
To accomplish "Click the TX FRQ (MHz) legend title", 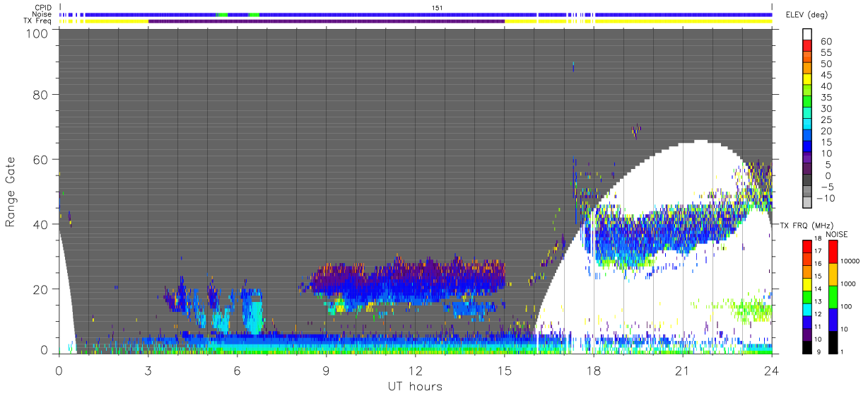I will (808, 225).
